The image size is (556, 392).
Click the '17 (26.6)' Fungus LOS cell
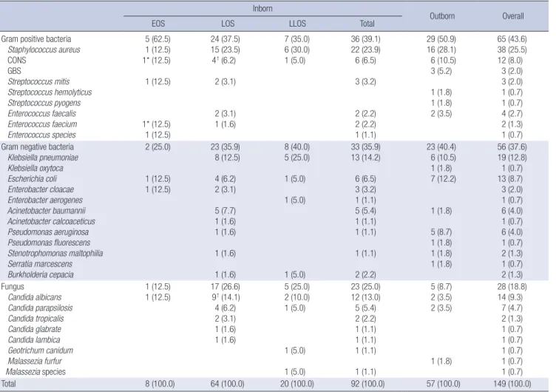tap(226, 287)
